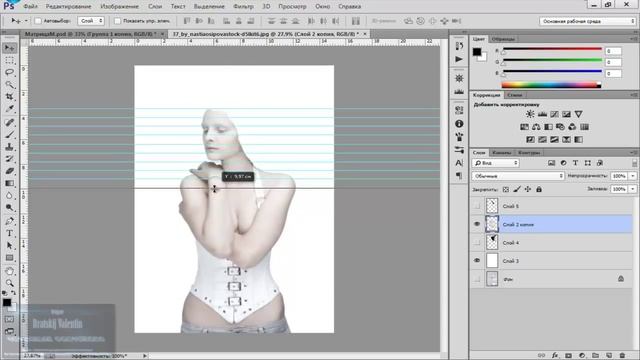
Task: Click the Levels adjustment icon
Action: [542, 114]
